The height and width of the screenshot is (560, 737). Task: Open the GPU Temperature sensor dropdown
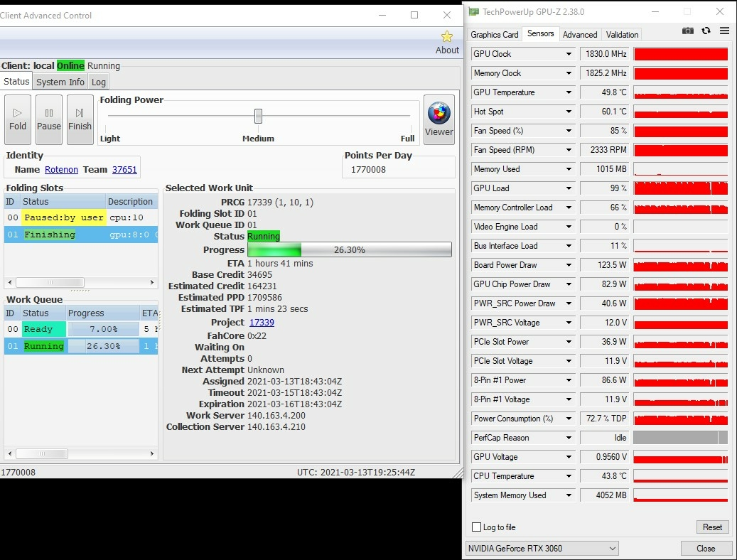tap(569, 92)
